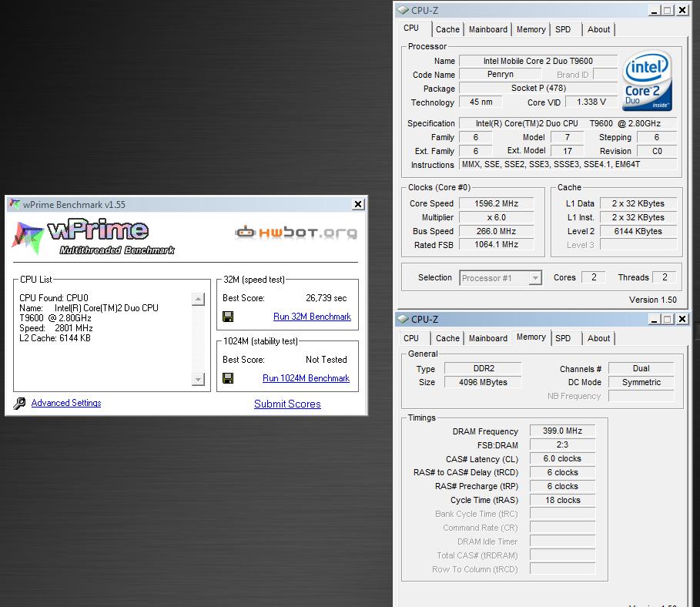Click the save icon beside Run 1024M Benchmark
Screen dimensions: 700x607
pos(228,378)
